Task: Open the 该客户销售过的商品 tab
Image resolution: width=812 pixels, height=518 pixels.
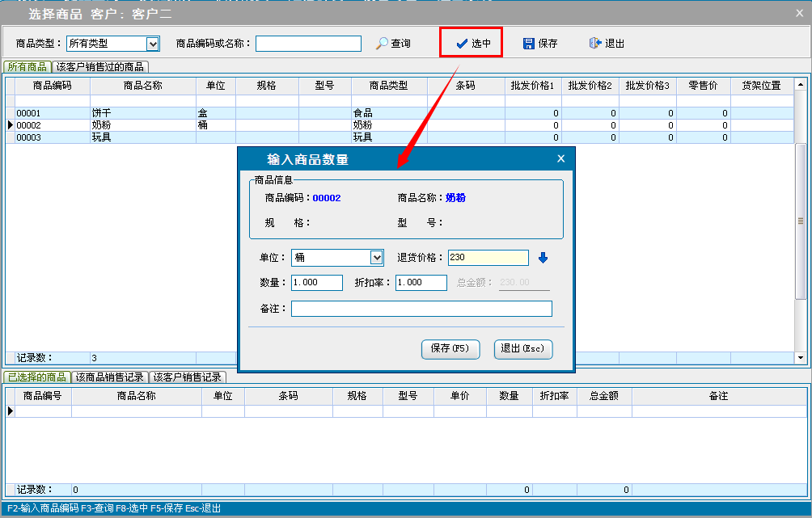Action: (x=100, y=67)
